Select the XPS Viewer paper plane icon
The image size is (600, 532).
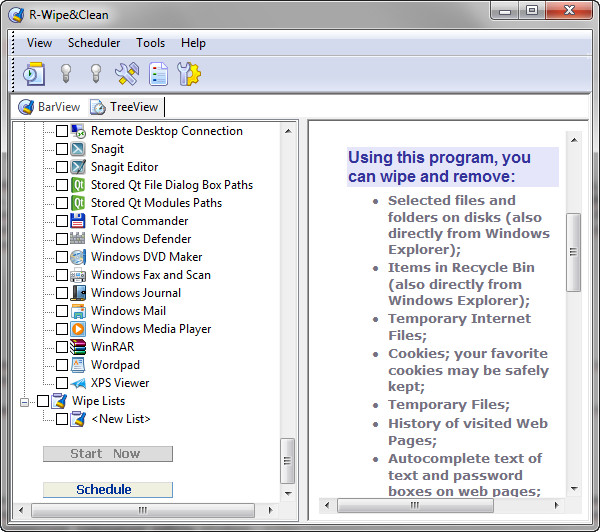pos(78,383)
